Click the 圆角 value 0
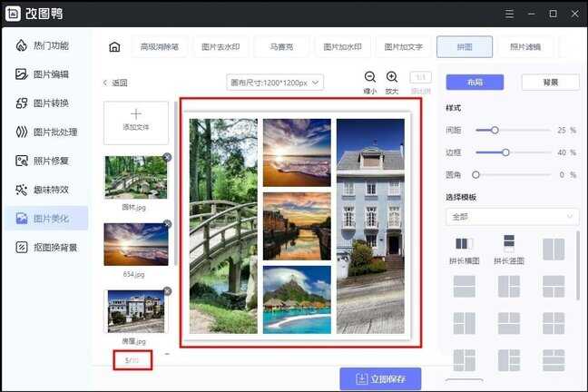Screen dimensions: 588x392 (562, 175)
